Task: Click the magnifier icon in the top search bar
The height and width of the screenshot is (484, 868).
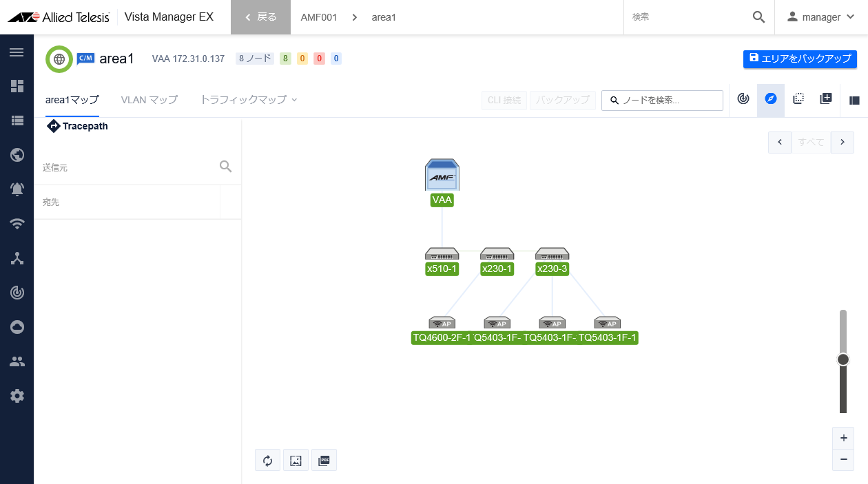Action: click(758, 17)
